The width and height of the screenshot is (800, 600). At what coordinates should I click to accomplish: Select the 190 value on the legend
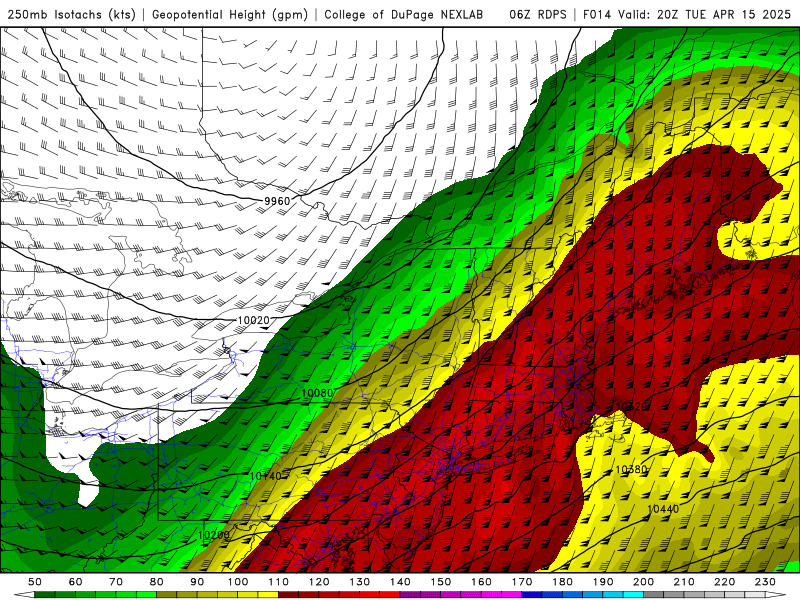tap(603, 582)
